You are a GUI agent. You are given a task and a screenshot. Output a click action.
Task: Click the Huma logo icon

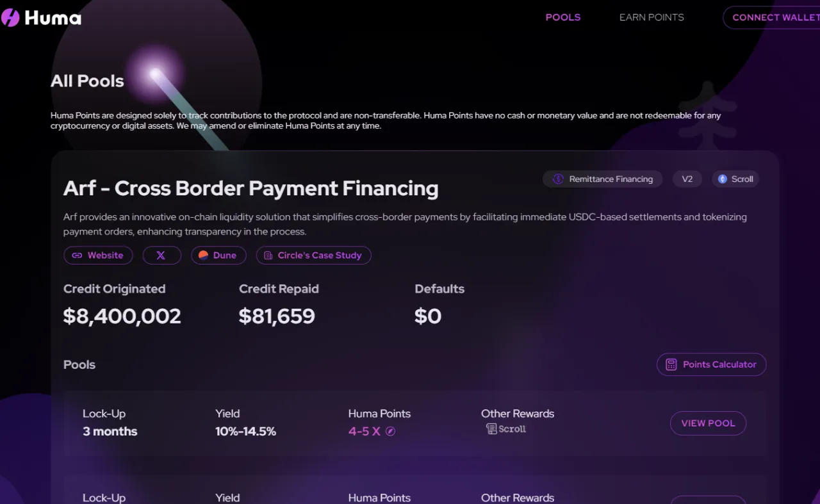pos(10,17)
